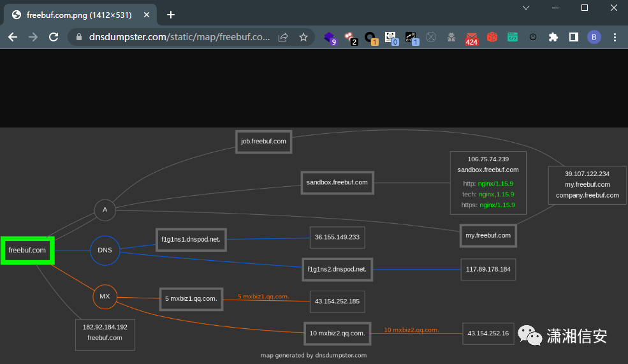Bookmark this page with the star

303,37
